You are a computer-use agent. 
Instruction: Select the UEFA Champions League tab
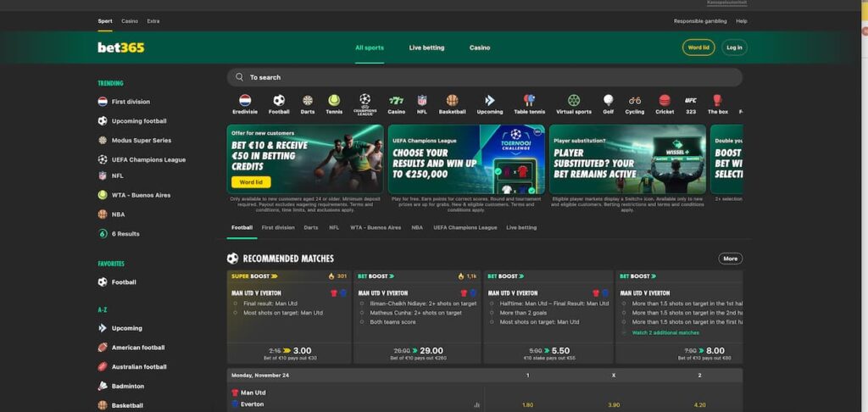(x=465, y=227)
